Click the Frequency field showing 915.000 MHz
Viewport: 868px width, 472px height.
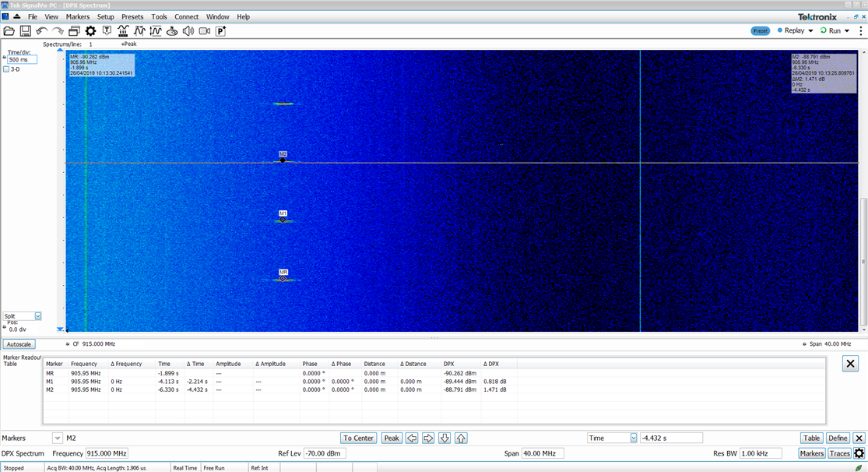(107, 453)
